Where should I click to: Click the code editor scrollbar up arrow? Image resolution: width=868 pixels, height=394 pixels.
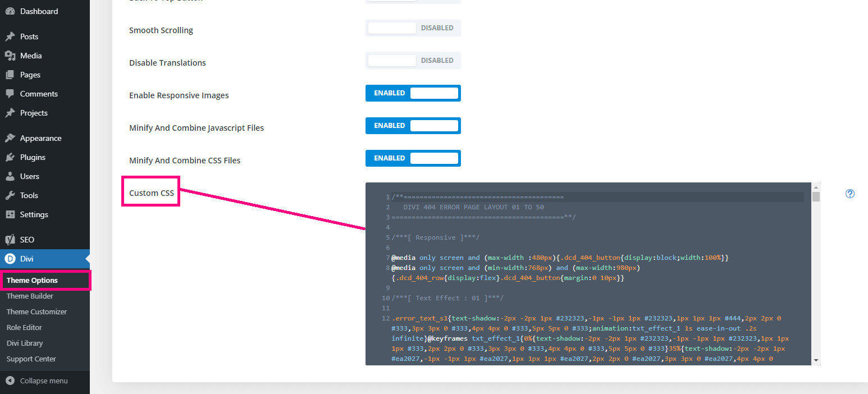pyautogui.click(x=816, y=186)
